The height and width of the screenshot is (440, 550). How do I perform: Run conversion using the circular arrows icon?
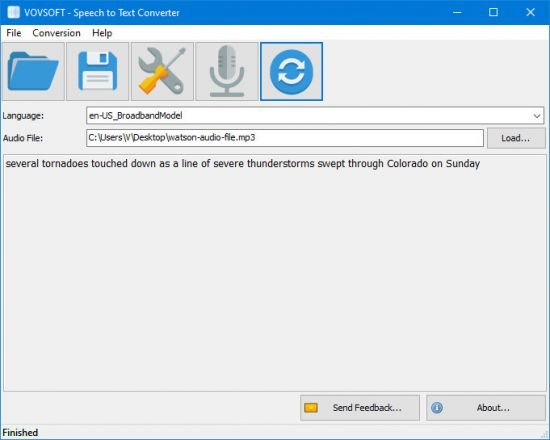pos(291,72)
